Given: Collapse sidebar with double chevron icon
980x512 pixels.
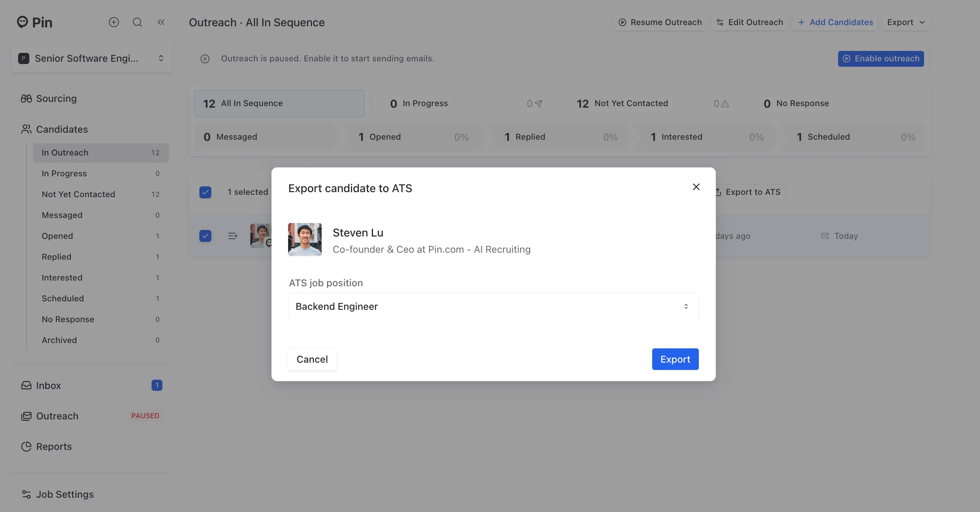Looking at the screenshot, I should pyautogui.click(x=161, y=22).
